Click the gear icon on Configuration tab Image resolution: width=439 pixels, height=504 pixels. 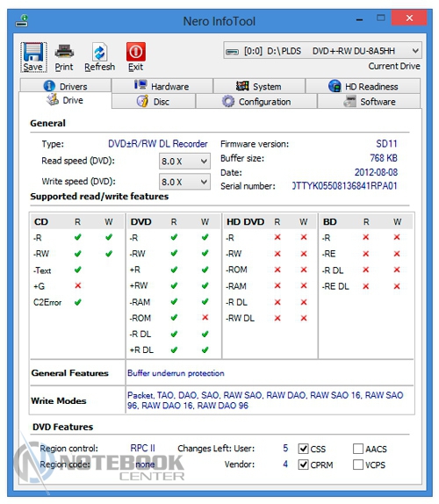pos(228,101)
